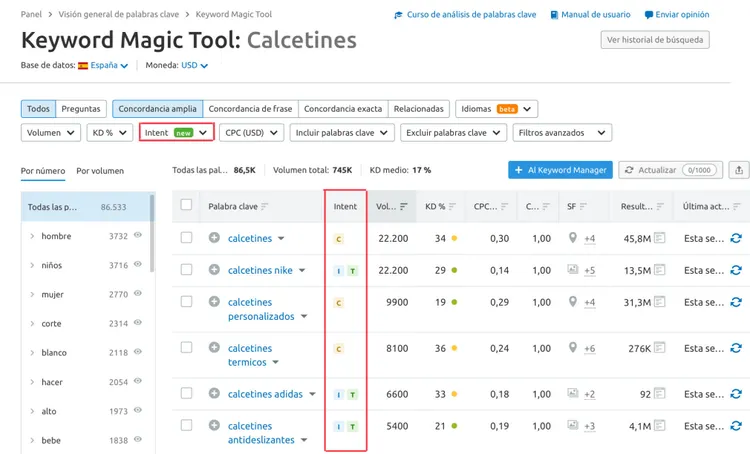Tick the select-all checkbox in table header
Viewport: 750px width, 454px height.
click(x=186, y=205)
